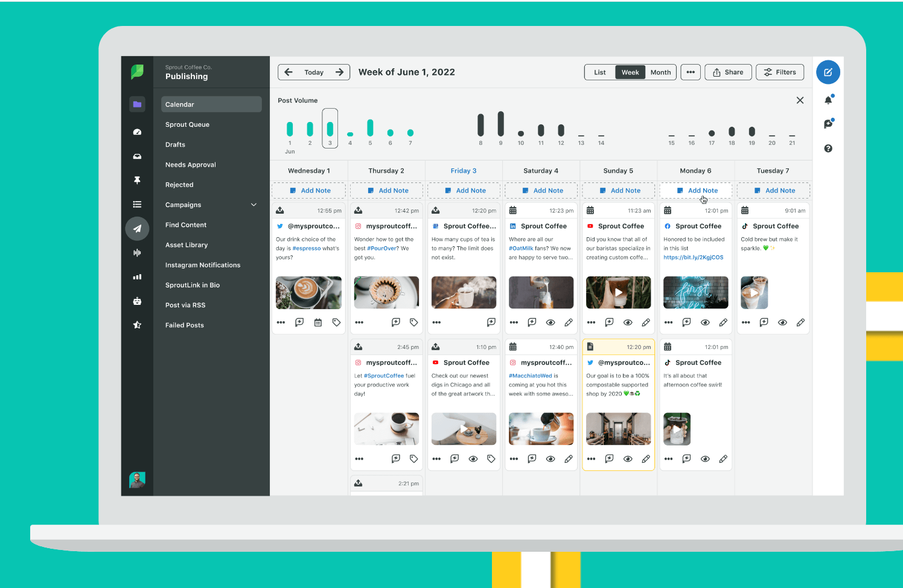Open the more options ellipsis in toolbar
Viewport: 903px width, 588px height.
(x=691, y=72)
